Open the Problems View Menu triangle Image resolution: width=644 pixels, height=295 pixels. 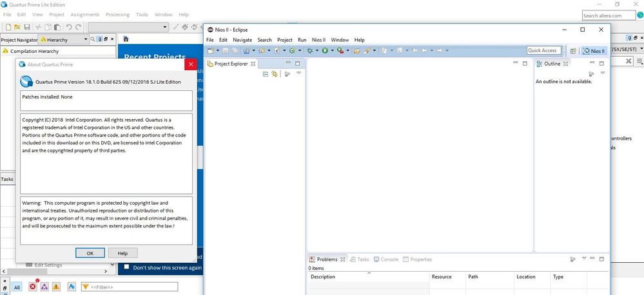click(x=584, y=258)
